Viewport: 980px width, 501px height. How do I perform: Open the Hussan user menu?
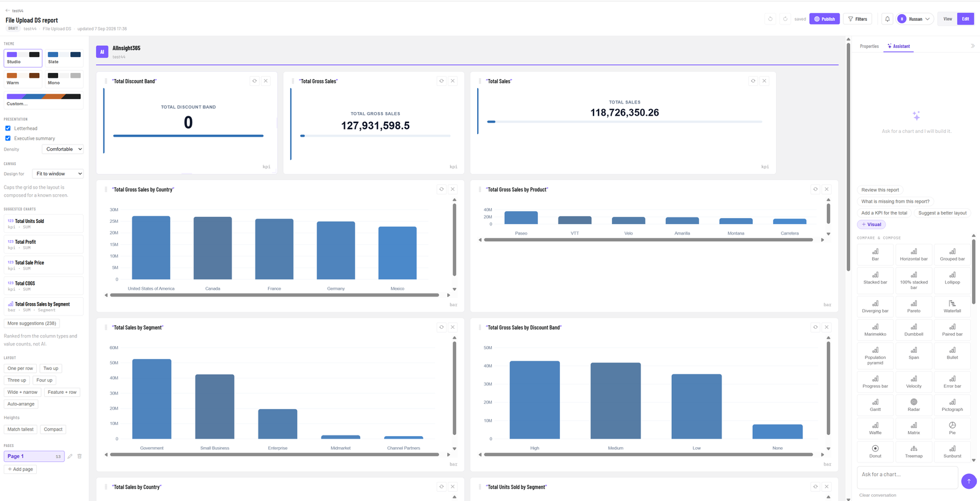[915, 19]
